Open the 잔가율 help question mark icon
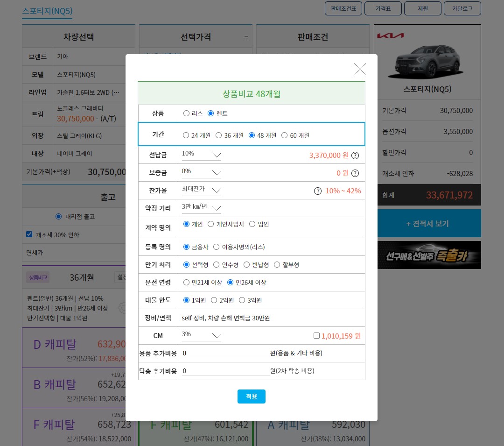 [318, 191]
